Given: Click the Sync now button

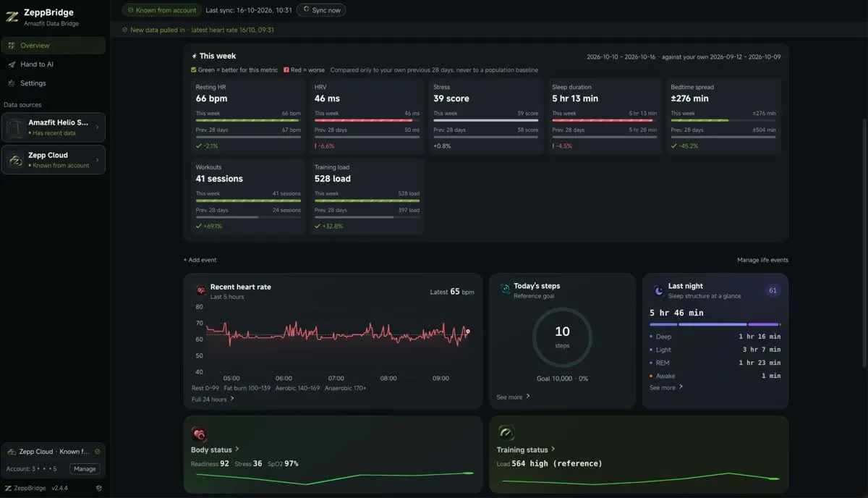Looking at the screenshot, I should click(x=321, y=10).
